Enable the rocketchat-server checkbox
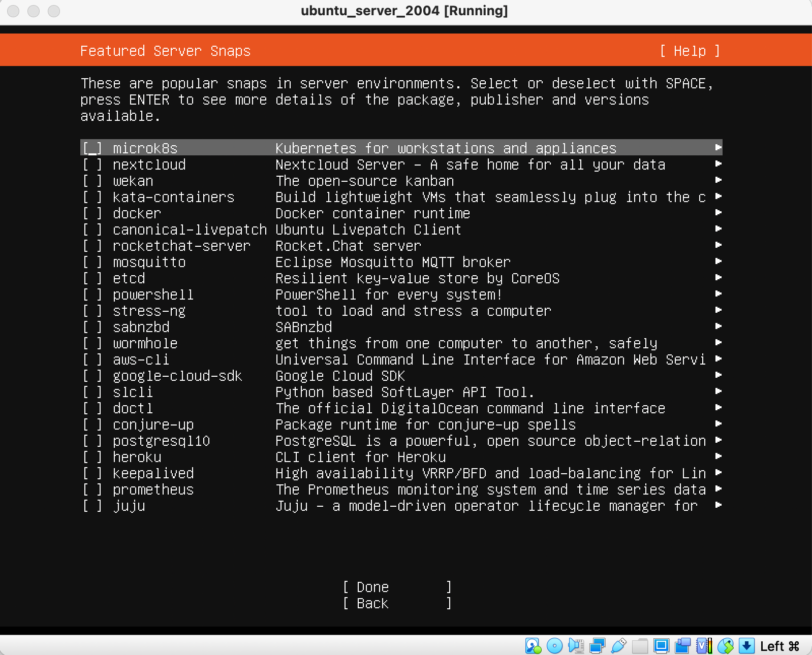 click(92, 246)
